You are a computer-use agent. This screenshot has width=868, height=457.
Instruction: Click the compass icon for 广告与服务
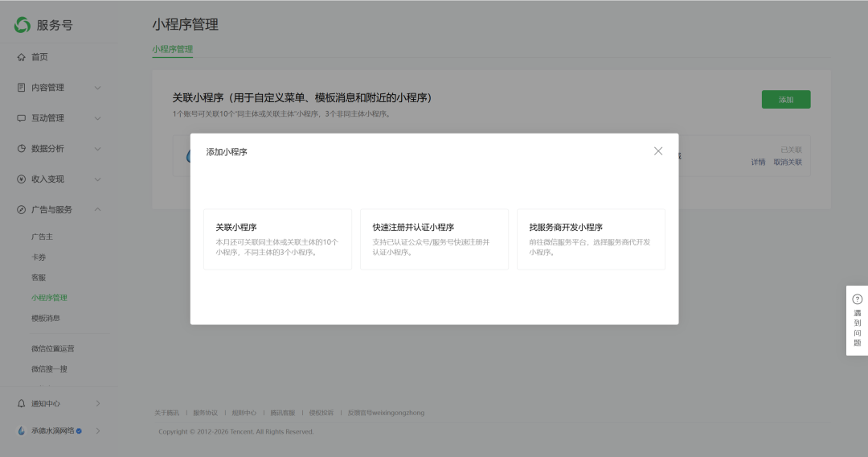click(x=21, y=209)
